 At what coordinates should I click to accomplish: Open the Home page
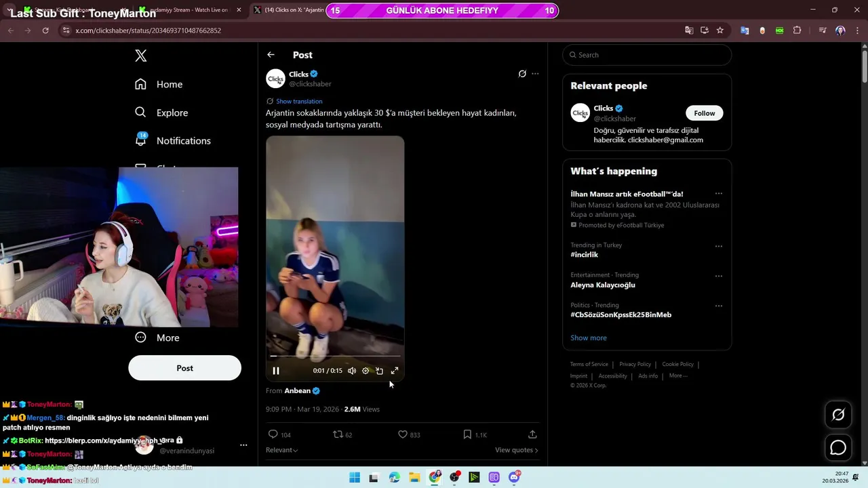tap(159, 84)
